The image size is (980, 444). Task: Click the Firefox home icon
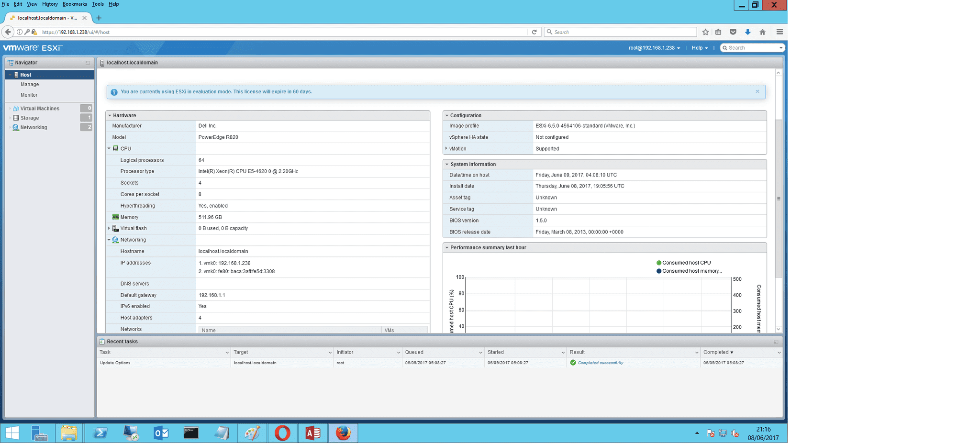762,32
